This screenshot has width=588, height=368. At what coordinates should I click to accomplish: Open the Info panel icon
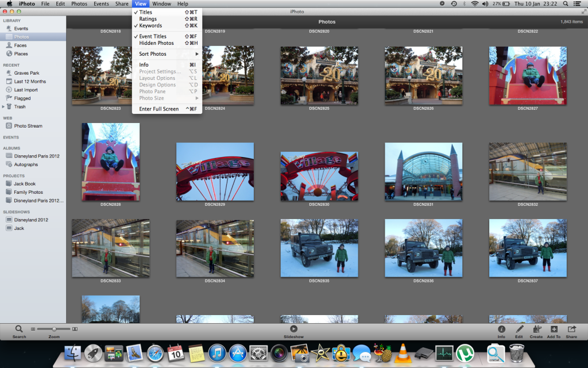tap(501, 329)
